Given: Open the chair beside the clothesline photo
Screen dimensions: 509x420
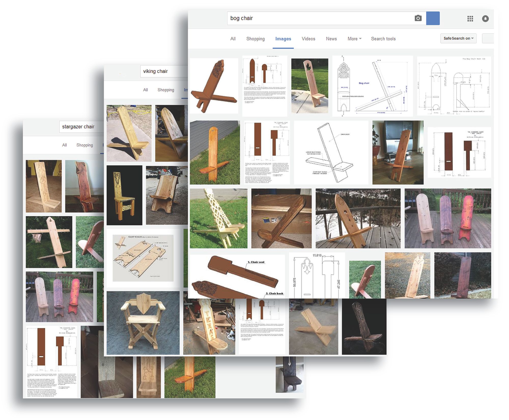Looking at the screenshot, I should 49,242.
